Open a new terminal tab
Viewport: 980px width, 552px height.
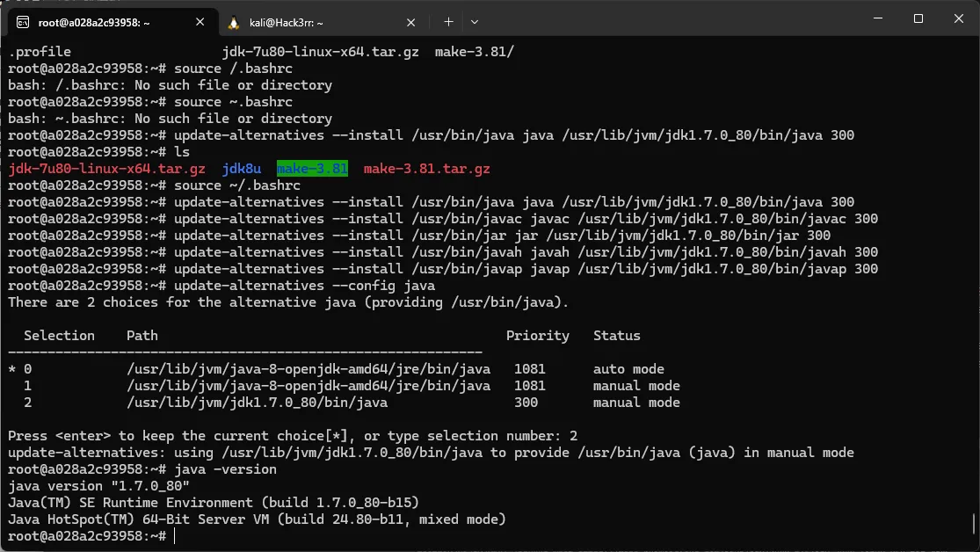(449, 22)
